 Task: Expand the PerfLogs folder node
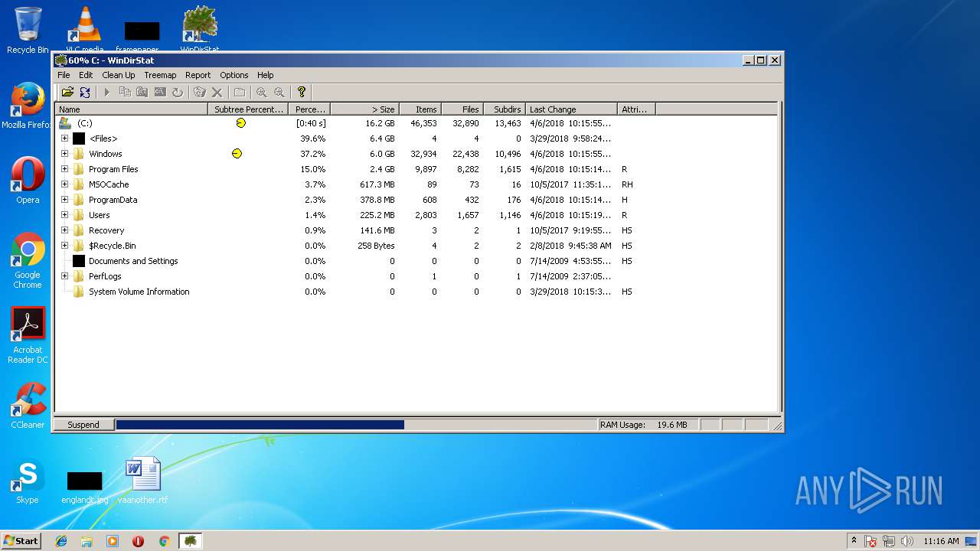(x=64, y=276)
